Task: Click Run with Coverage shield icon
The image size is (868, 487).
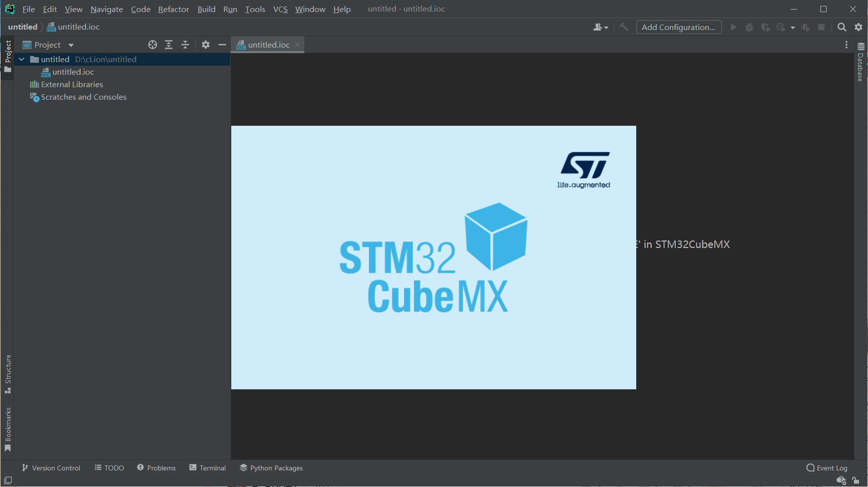Action: (x=765, y=27)
